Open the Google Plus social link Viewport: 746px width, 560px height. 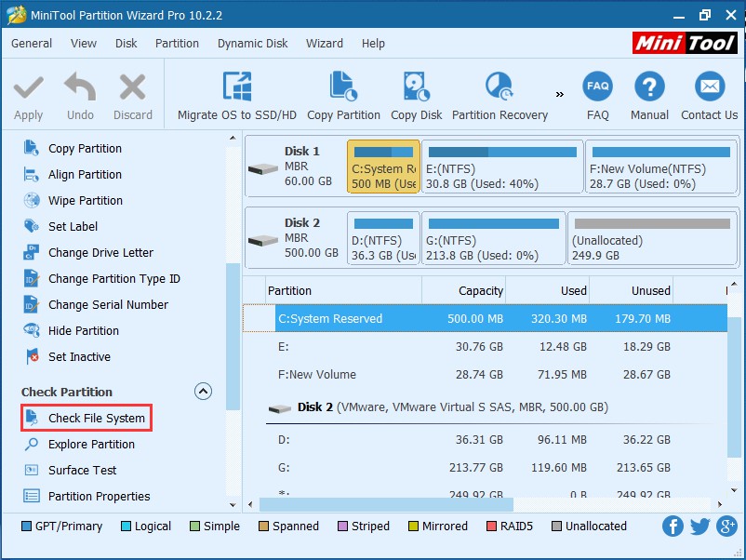point(727,527)
